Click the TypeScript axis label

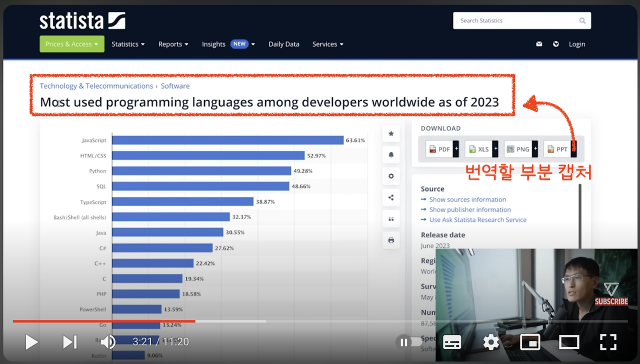click(93, 202)
